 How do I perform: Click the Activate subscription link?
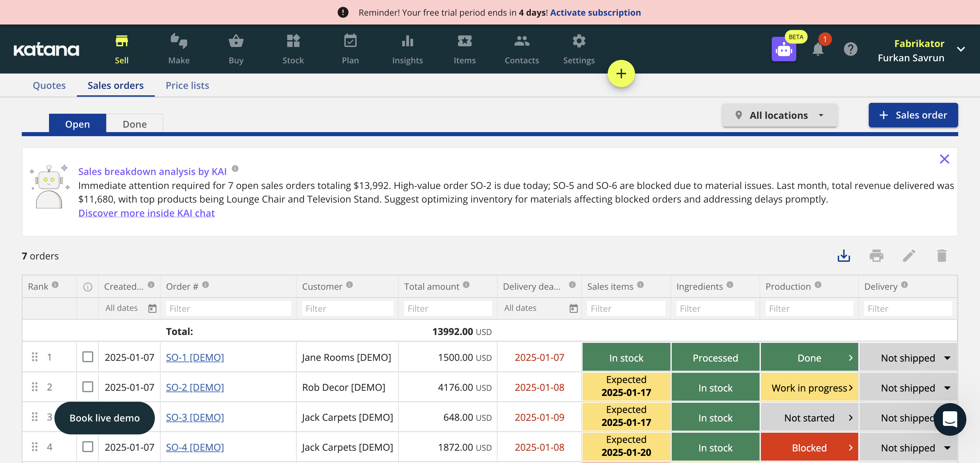tap(595, 13)
